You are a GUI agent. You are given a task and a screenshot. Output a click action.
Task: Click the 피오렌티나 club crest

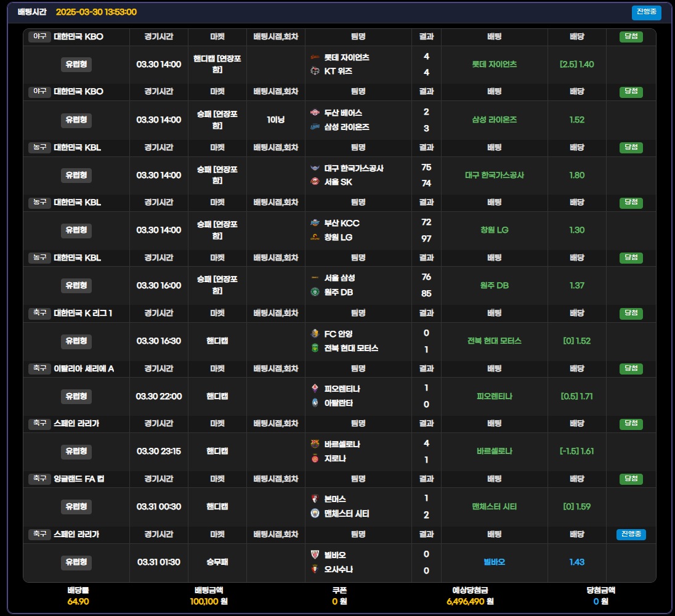click(x=315, y=389)
